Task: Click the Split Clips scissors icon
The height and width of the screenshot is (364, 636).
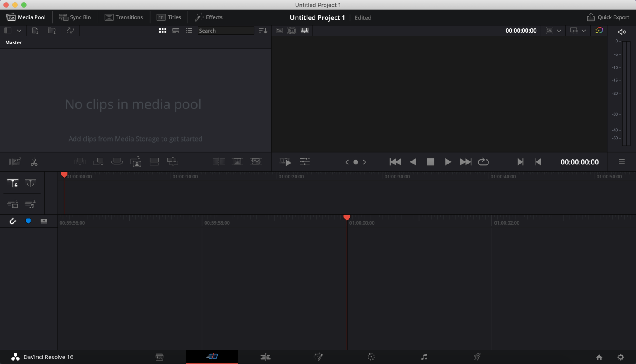Action: pyautogui.click(x=34, y=162)
